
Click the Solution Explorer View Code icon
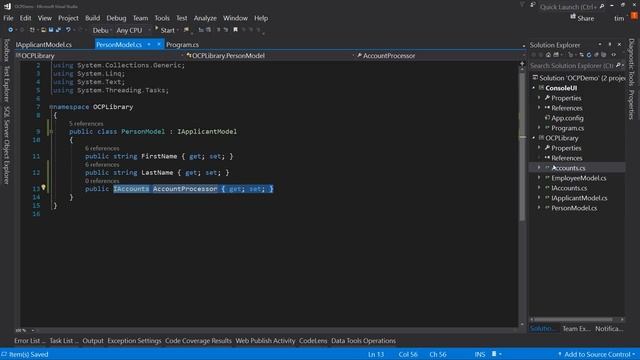point(613,55)
